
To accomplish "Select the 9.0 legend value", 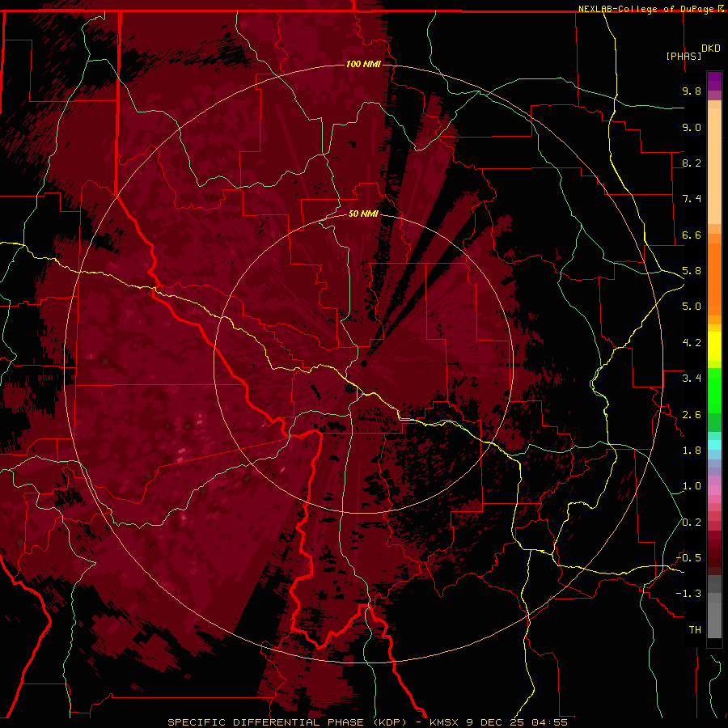I will coord(692,127).
